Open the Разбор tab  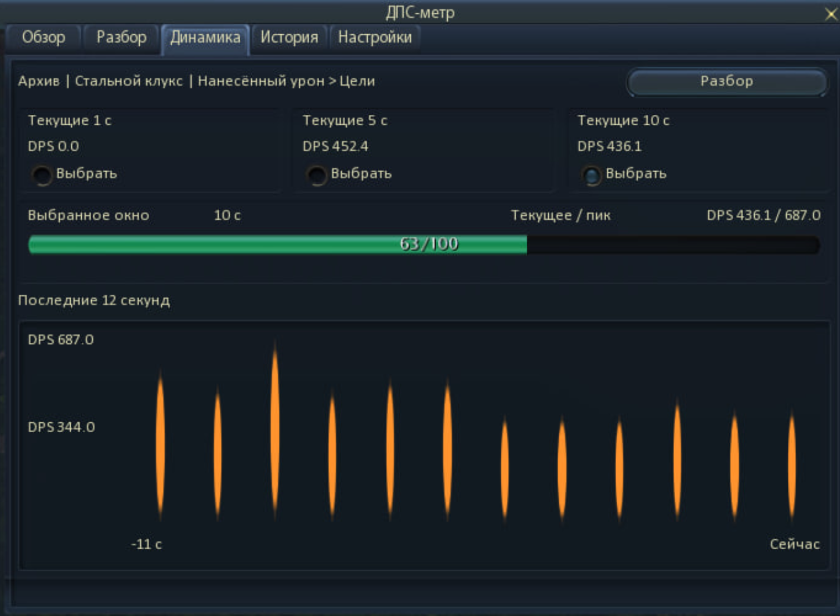point(121,38)
